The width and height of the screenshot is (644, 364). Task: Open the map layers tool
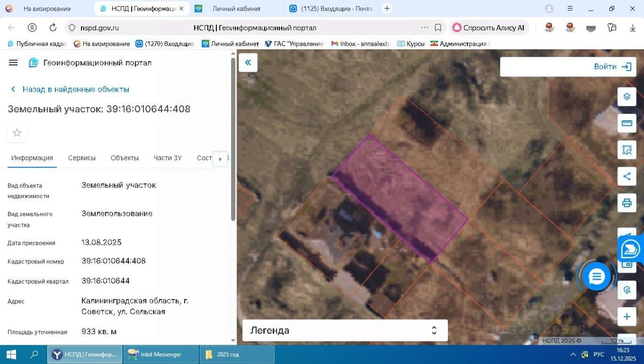[x=627, y=97]
